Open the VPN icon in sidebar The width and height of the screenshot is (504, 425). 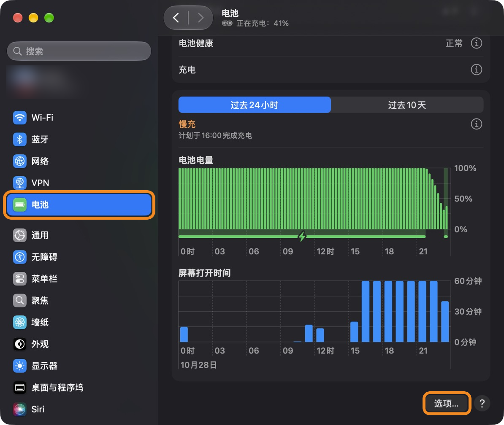tap(19, 183)
